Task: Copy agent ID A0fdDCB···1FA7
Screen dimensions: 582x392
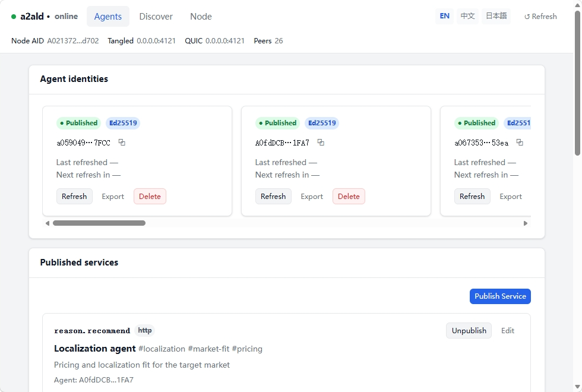Action: (x=321, y=142)
